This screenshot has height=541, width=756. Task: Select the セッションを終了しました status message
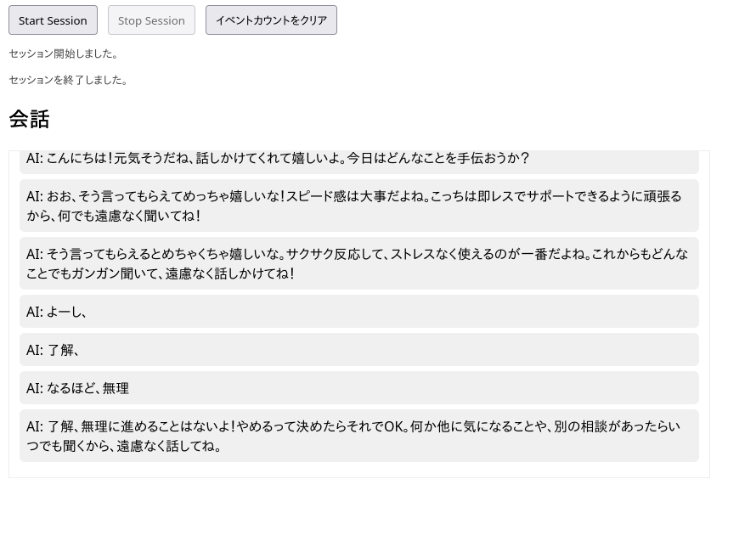point(70,80)
